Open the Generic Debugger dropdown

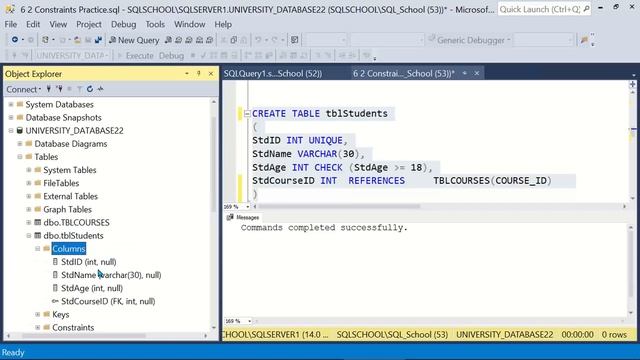tap(469, 40)
